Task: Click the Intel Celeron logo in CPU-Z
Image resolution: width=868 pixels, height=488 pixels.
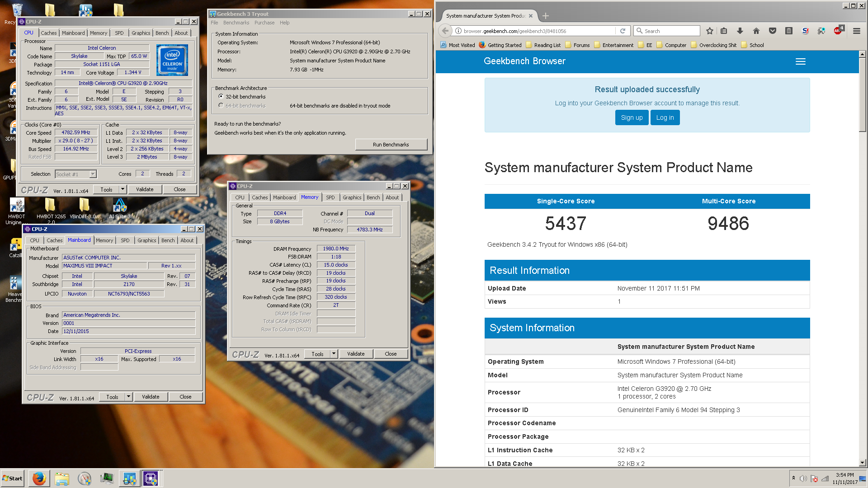Action: tap(172, 60)
